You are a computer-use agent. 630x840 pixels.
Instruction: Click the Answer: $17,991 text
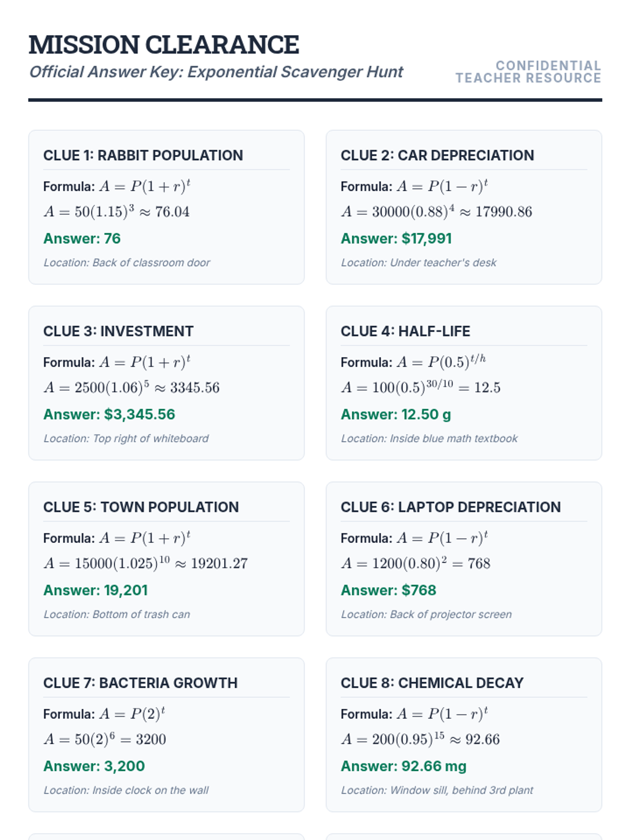(396, 238)
